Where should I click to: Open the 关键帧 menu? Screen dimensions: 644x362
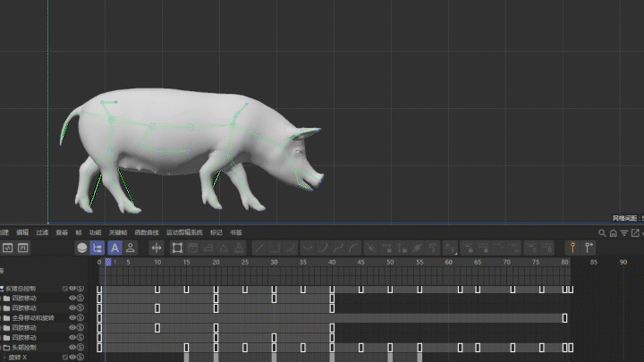[x=118, y=232]
